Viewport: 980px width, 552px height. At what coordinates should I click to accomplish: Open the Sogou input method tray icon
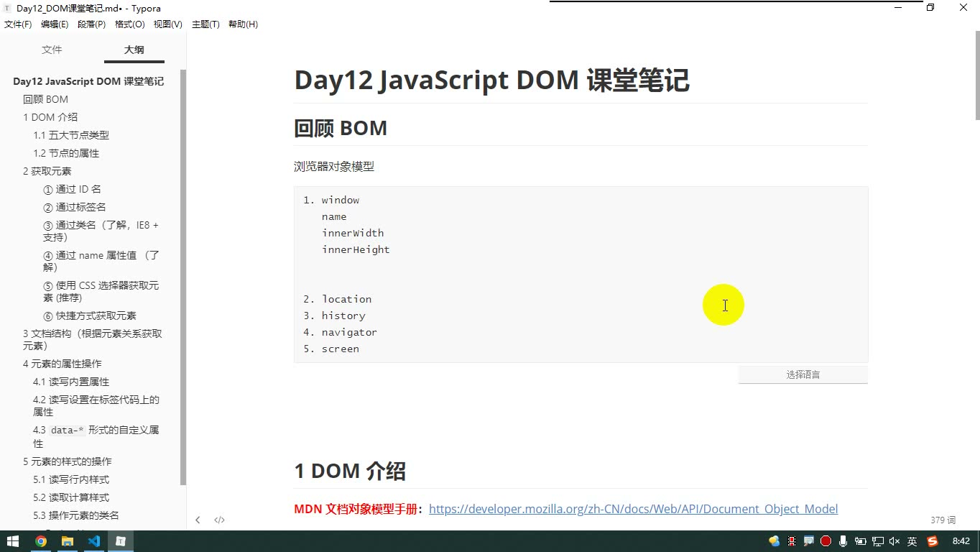pos(933,541)
